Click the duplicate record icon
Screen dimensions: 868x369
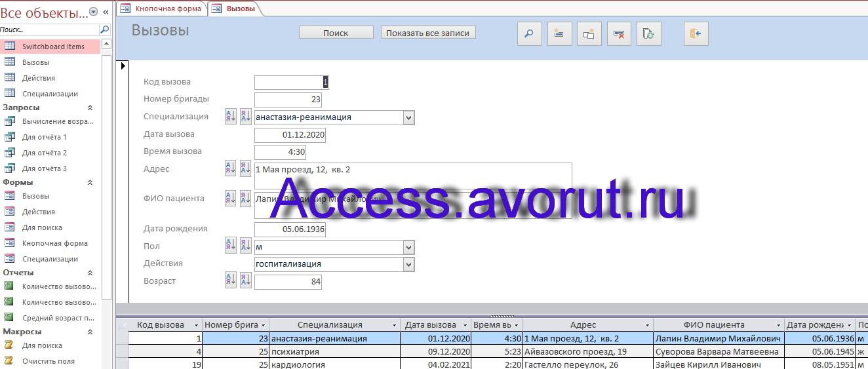589,34
